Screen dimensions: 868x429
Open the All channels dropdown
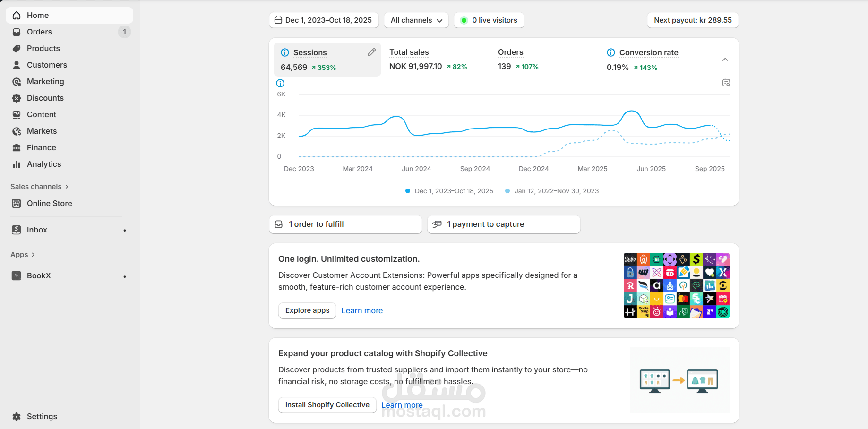[416, 20]
